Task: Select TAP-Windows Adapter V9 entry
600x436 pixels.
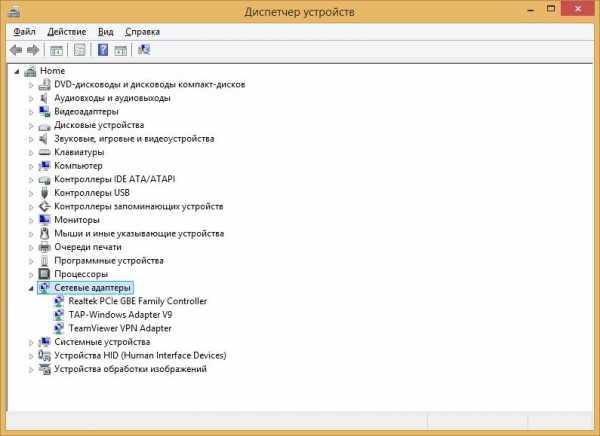Action: click(120, 315)
